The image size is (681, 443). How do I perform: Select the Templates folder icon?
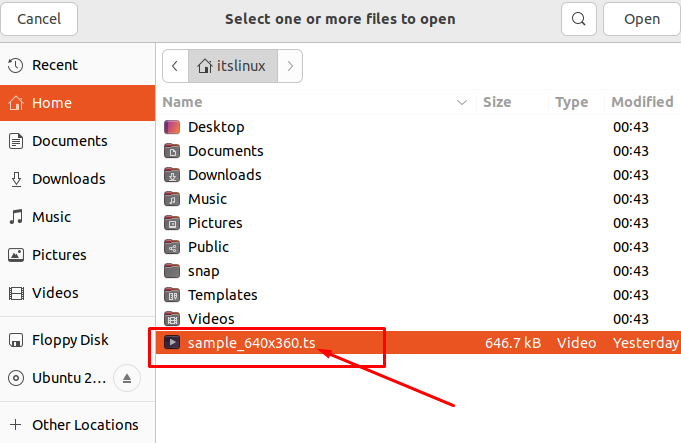tap(172, 295)
